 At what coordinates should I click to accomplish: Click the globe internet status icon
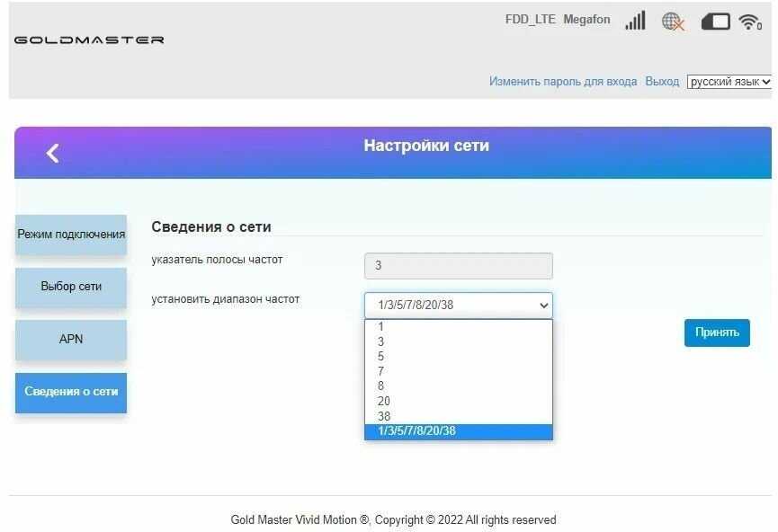[673, 22]
